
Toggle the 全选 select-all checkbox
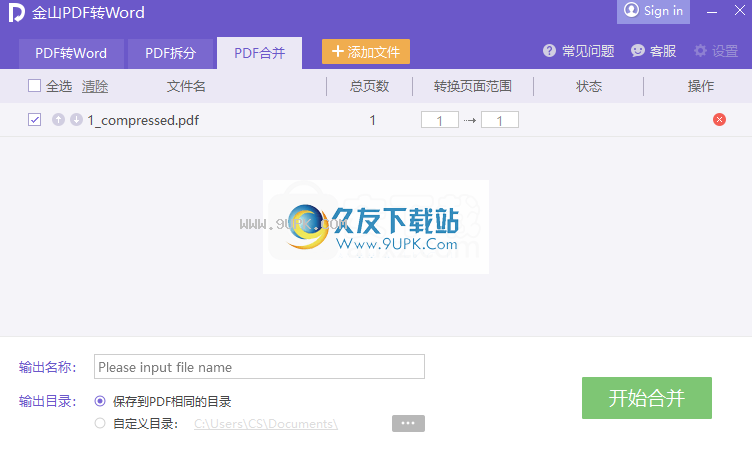35,86
